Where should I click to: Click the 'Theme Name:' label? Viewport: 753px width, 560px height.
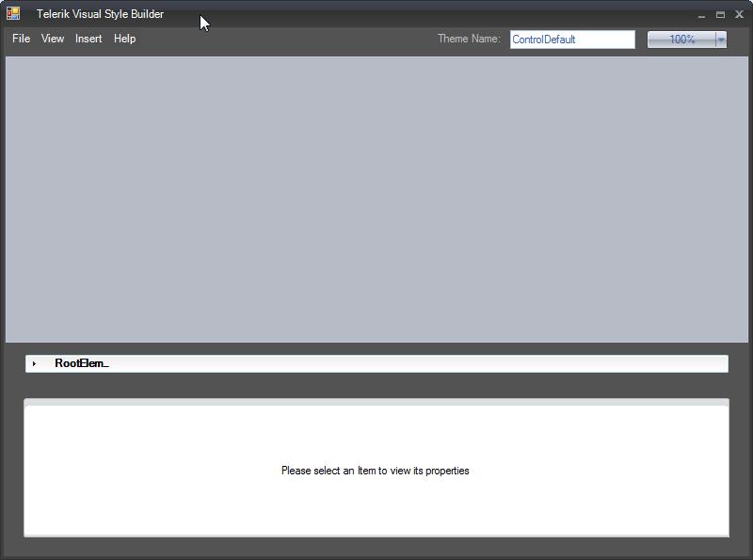pos(469,39)
